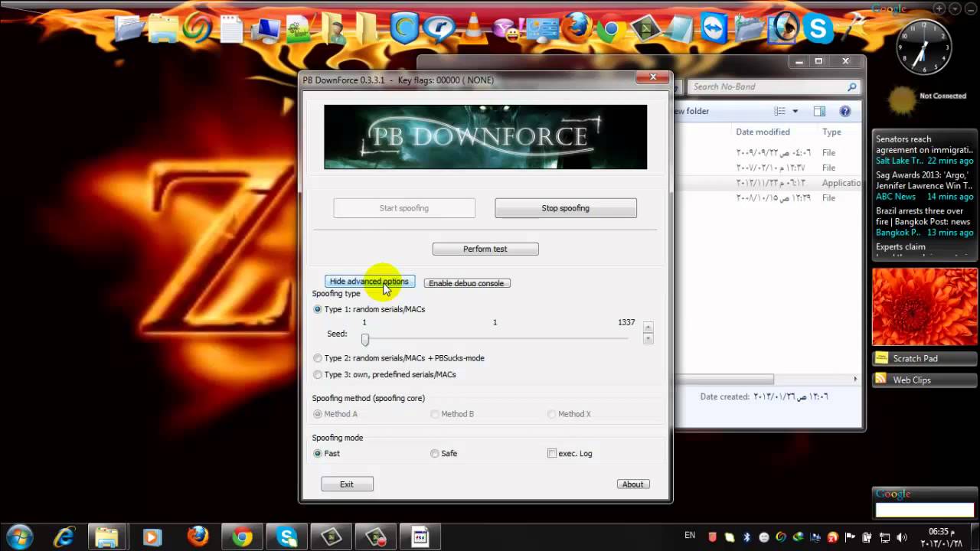This screenshot has height=551, width=980.
Task: Open the Web Clips gadget
Action: tap(925, 380)
